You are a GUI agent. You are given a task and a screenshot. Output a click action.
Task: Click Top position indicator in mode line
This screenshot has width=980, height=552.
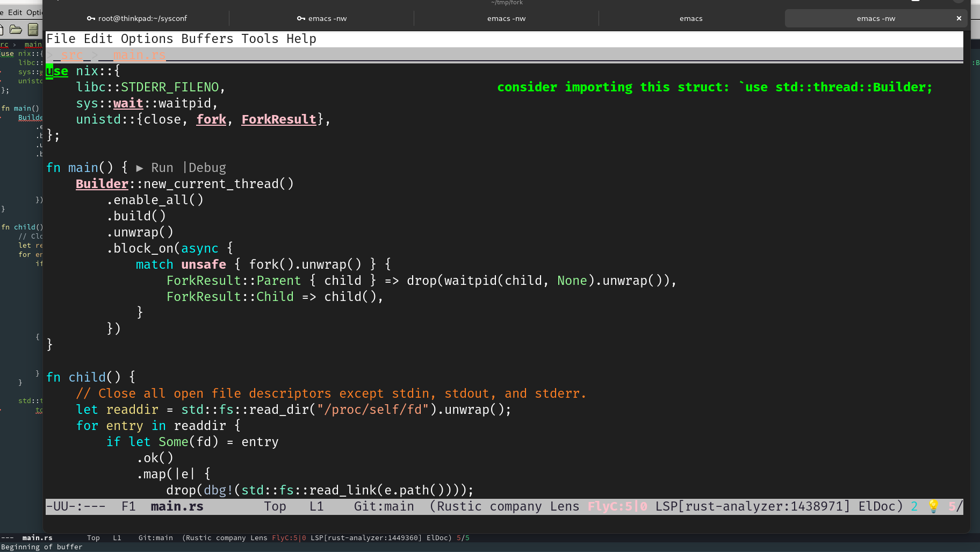[x=275, y=506]
